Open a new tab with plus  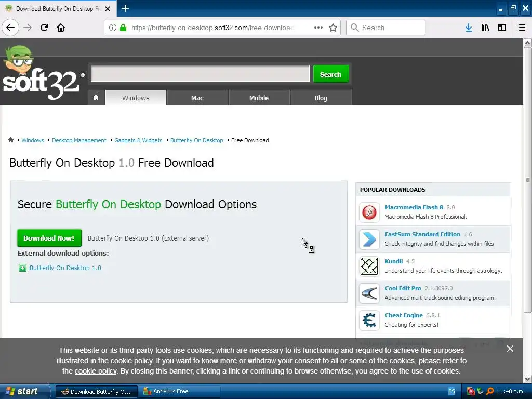[125, 8]
